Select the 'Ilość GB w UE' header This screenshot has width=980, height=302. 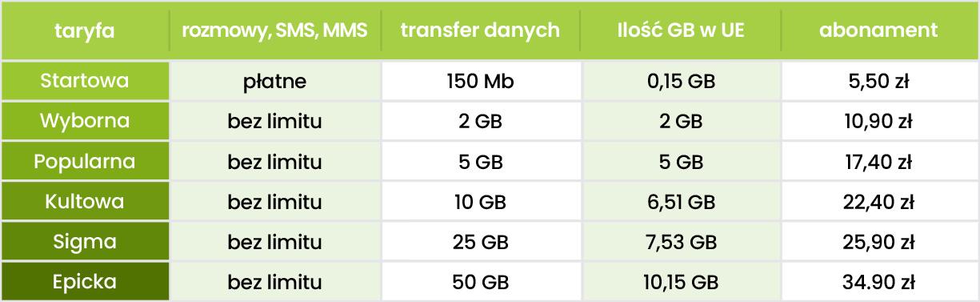[x=680, y=32]
